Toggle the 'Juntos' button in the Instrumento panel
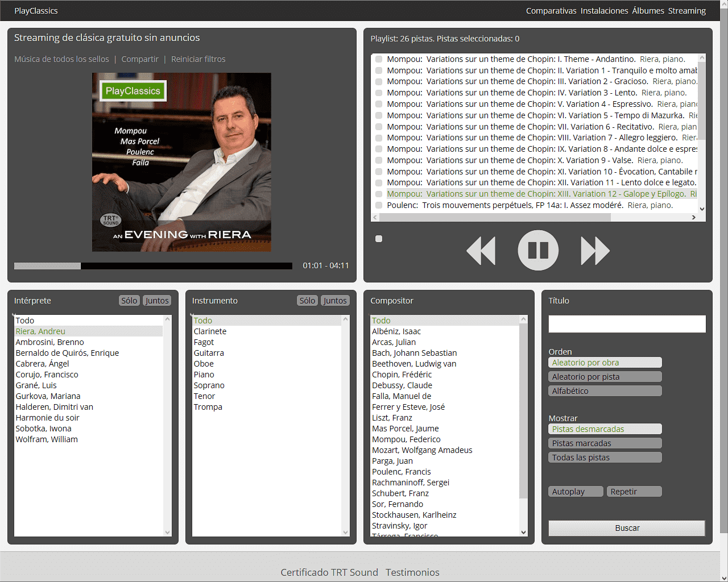The width and height of the screenshot is (728, 582). pos(335,301)
